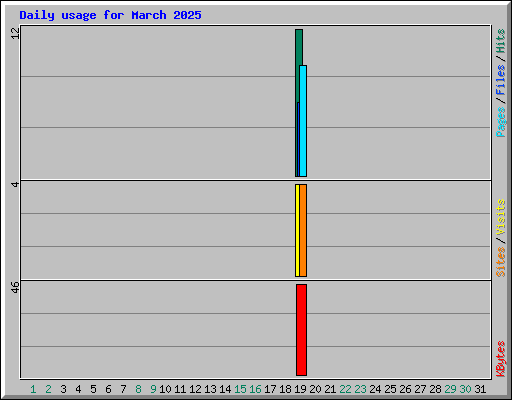Click the yellow Visits bar for day 19
Screen dimensions: 512x400
[x=297, y=230]
